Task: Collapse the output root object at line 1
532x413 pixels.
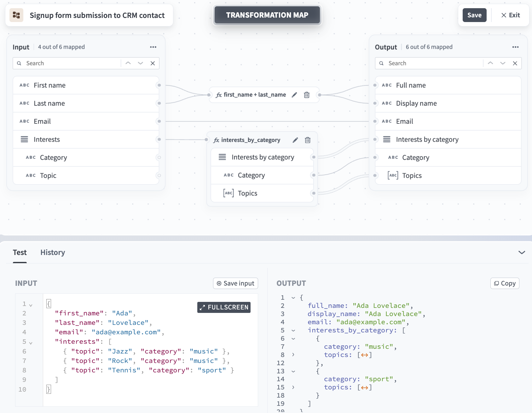Action: (x=293, y=297)
